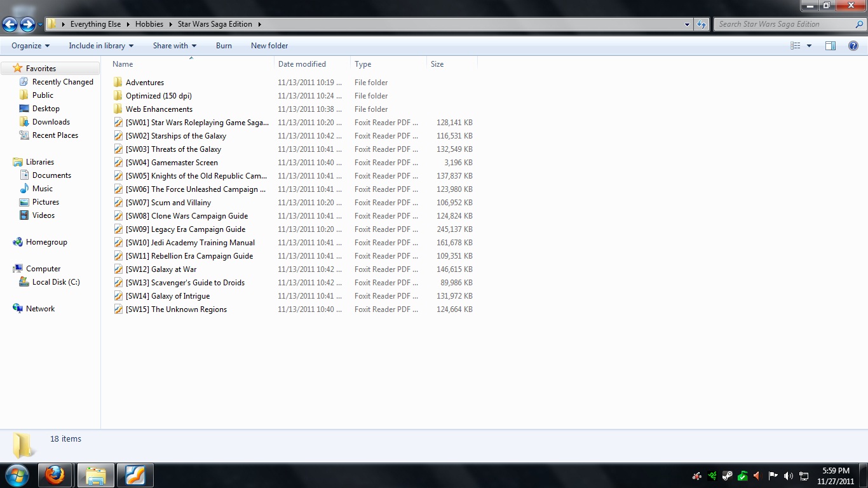Click the taskbar clock showing 5:59 PM
Image resolution: width=868 pixels, height=488 pixels.
836,476
